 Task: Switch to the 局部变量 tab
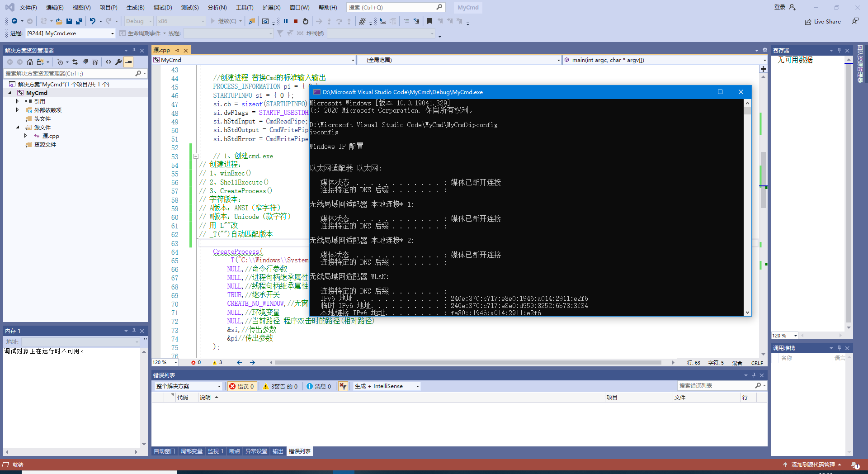tap(192, 451)
